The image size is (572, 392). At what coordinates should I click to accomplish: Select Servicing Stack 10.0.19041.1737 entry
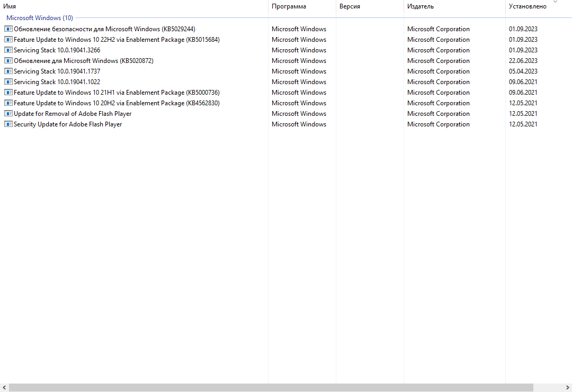[57, 71]
